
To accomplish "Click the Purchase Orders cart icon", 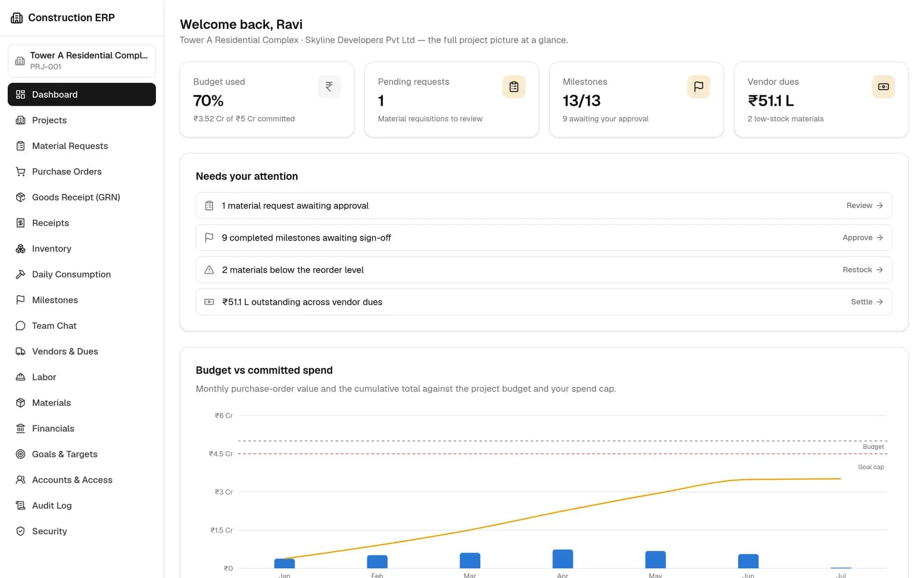I will 21,172.
